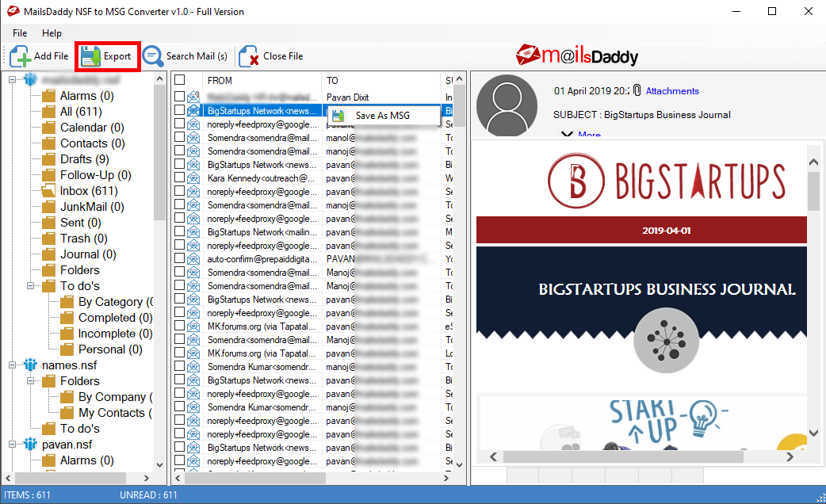The image size is (826, 504).
Task: Collapse the first To do's tree node
Action: pyautogui.click(x=31, y=286)
